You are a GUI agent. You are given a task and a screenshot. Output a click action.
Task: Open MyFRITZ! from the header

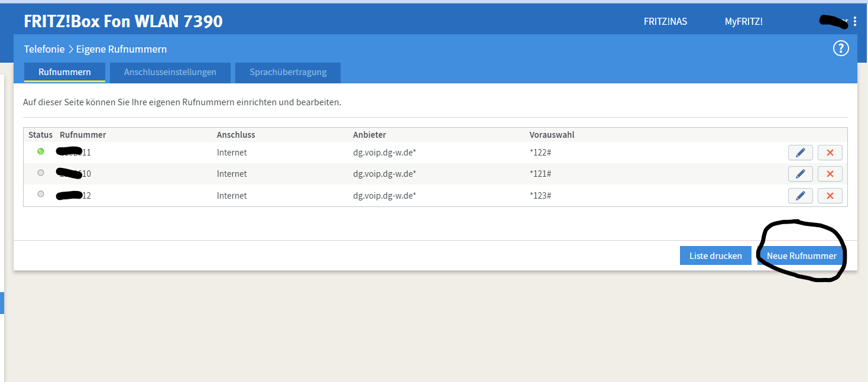744,22
